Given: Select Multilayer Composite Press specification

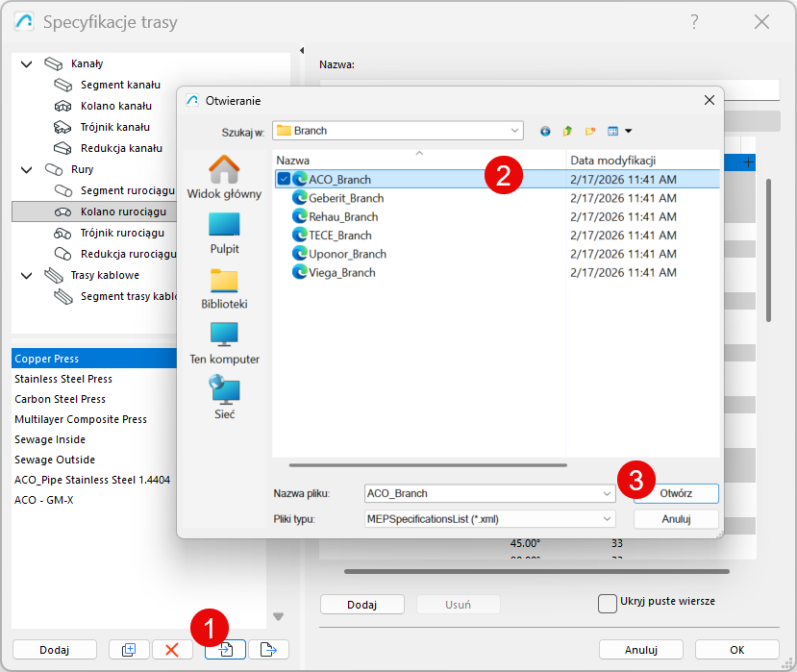Looking at the screenshot, I should (x=94, y=419).
